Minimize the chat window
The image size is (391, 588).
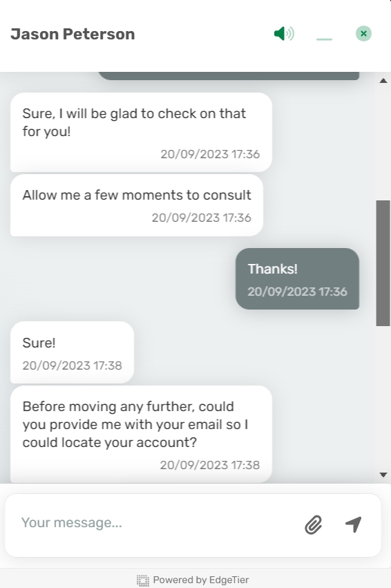[x=324, y=39]
